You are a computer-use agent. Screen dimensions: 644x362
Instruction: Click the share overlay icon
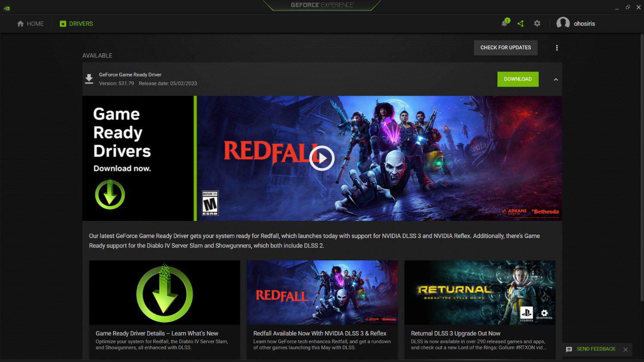pos(520,24)
